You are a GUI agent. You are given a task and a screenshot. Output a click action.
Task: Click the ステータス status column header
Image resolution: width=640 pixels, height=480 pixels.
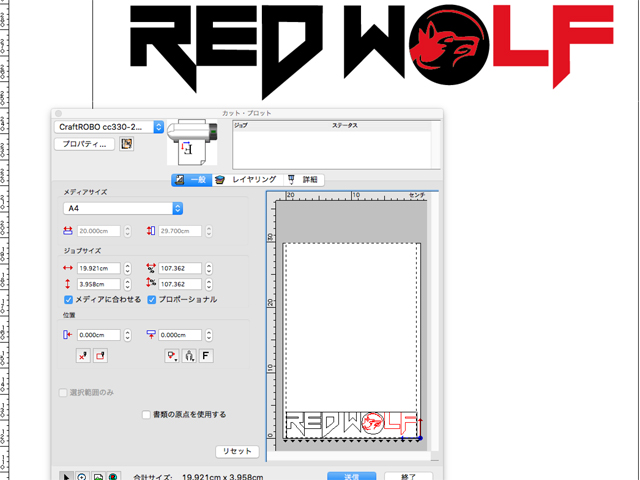(344, 125)
